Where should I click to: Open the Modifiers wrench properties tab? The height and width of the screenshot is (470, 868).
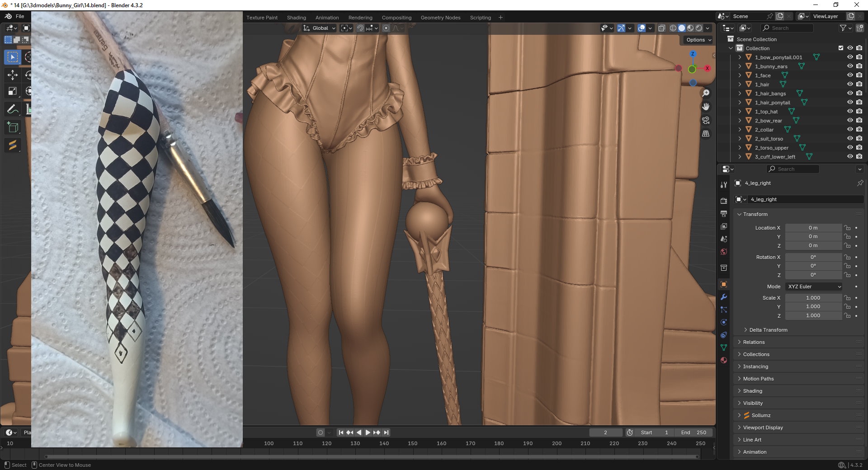pyautogui.click(x=724, y=297)
